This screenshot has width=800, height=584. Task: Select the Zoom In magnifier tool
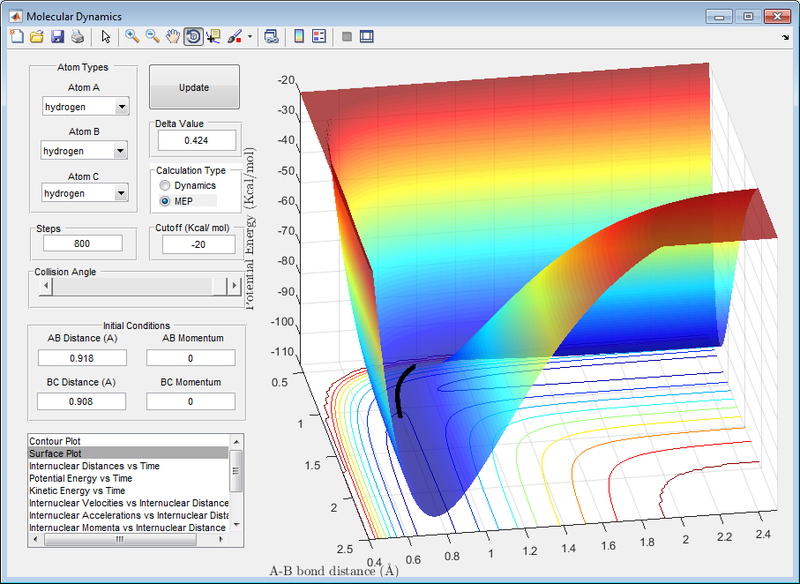click(x=131, y=37)
